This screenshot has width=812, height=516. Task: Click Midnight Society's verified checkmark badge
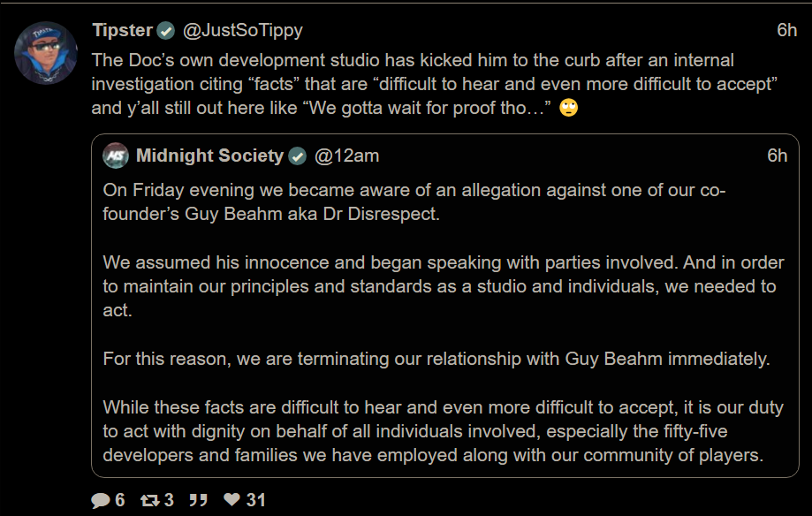coord(298,156)
